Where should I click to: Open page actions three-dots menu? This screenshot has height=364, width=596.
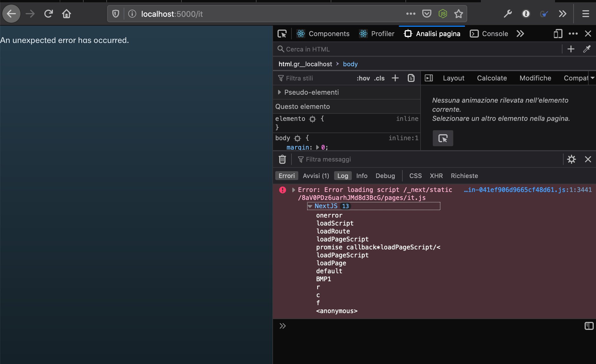point(411,14)
